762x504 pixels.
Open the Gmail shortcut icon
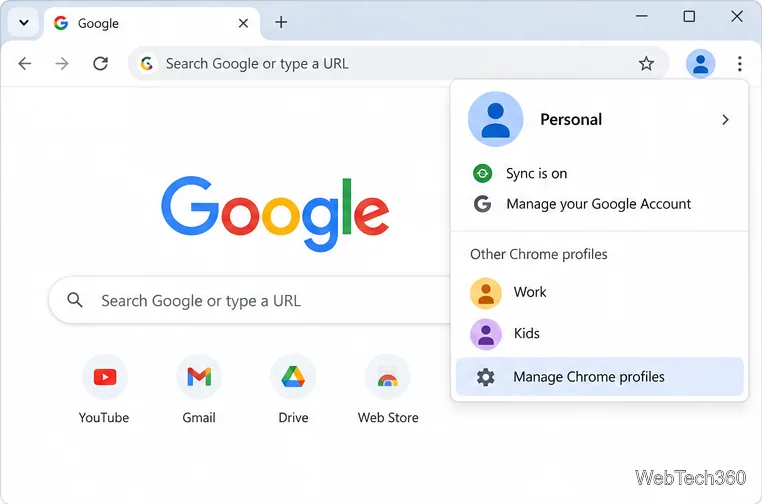[x=199, y=377]
